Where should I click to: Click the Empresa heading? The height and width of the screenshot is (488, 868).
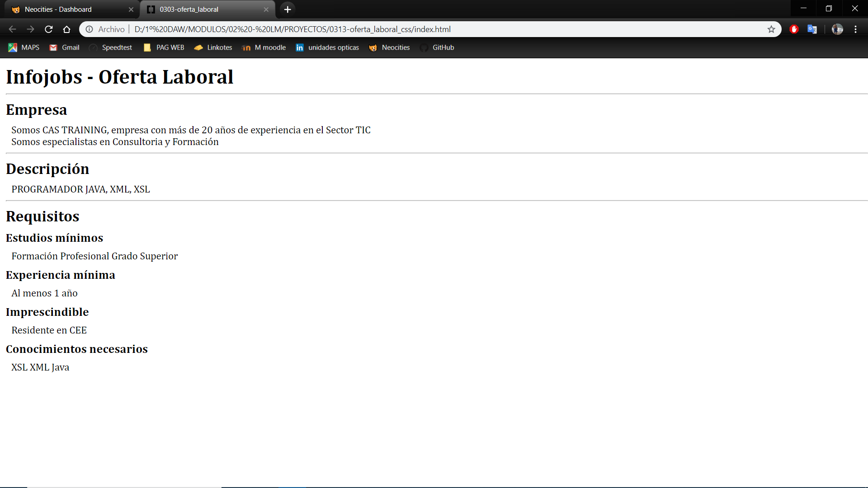pos(36,110)
